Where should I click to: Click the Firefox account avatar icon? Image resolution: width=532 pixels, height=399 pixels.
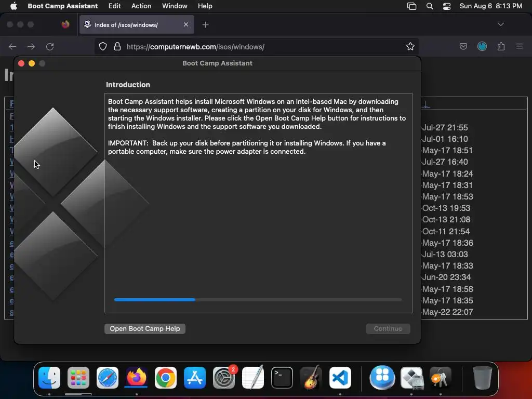[x=482, y=46]
